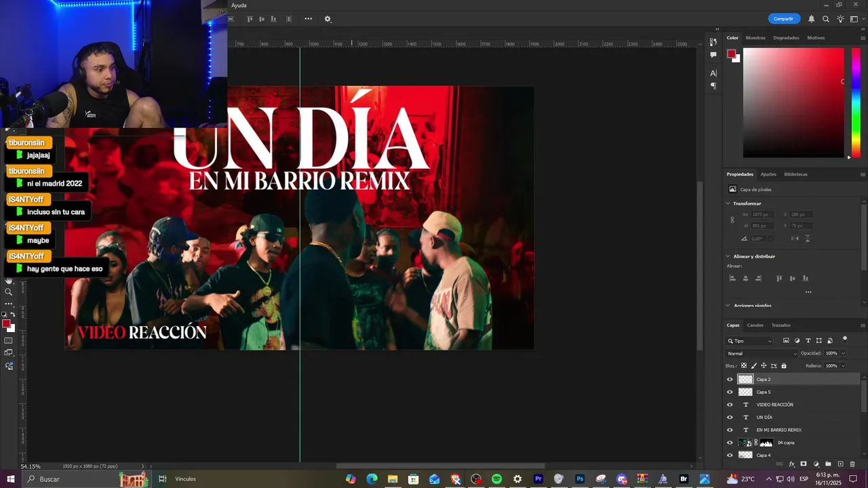Switch to the Canales tab
868x488 pixels.
(x=755, y=325)
